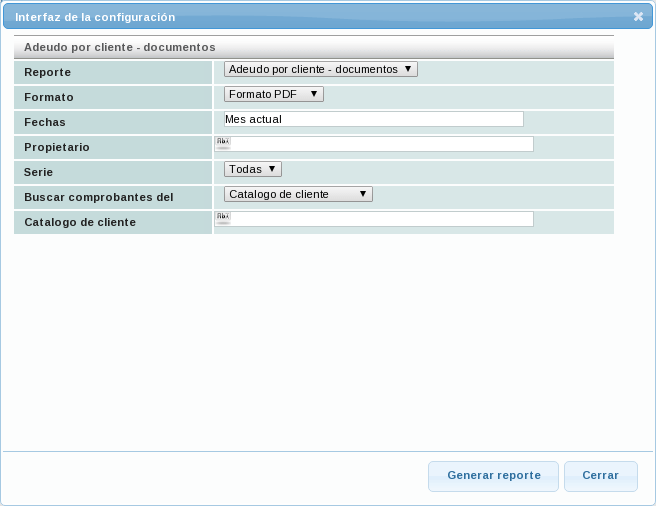Click the Cerrar button

pos(600,476)
